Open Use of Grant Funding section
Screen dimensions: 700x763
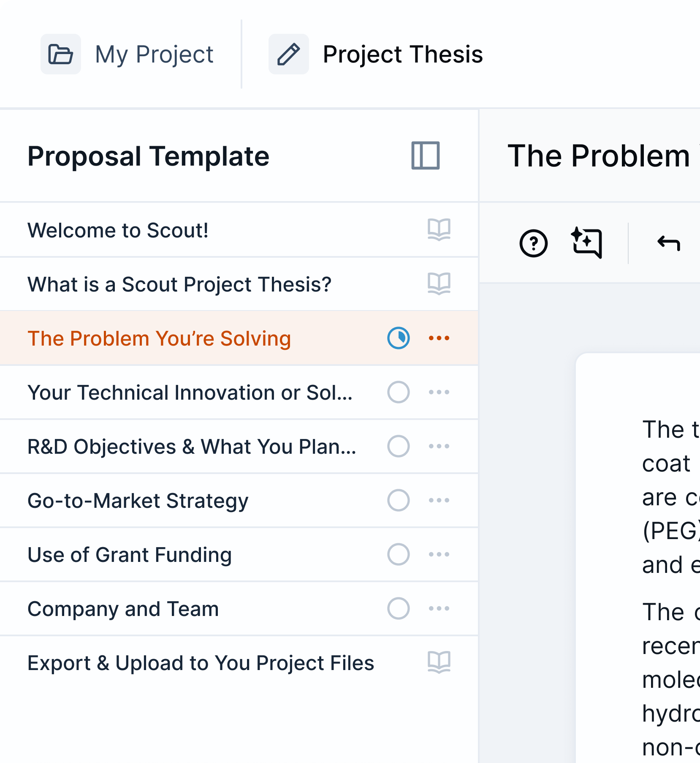[x=239, y=554]
